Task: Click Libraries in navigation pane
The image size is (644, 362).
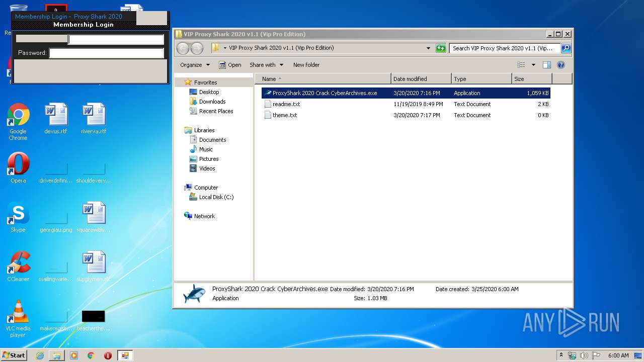Action: [x=204, y=130]
